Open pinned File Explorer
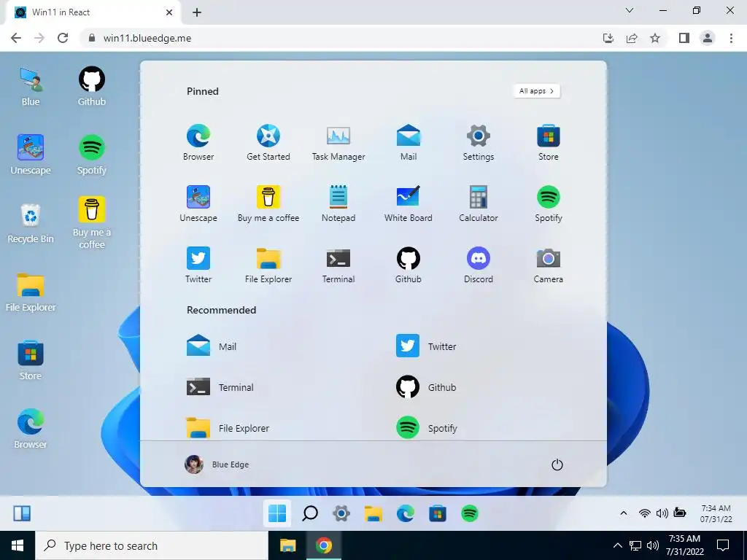 tap(268, 265)
